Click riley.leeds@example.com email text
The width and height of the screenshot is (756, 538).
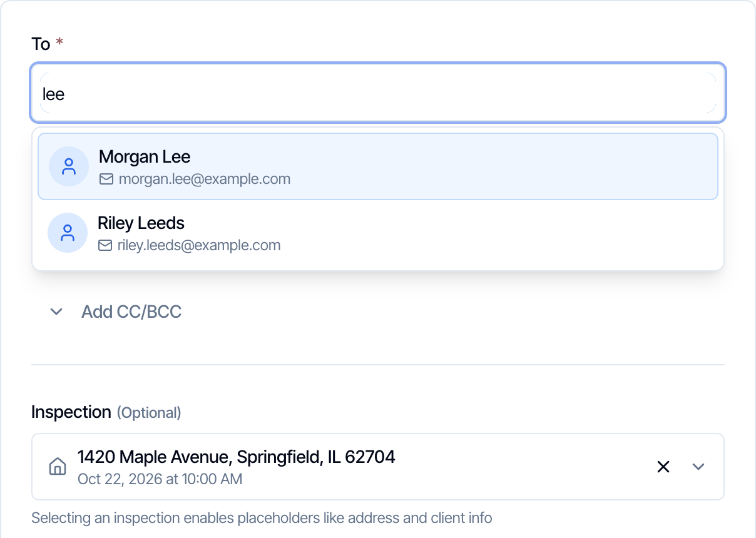point(199,245)
